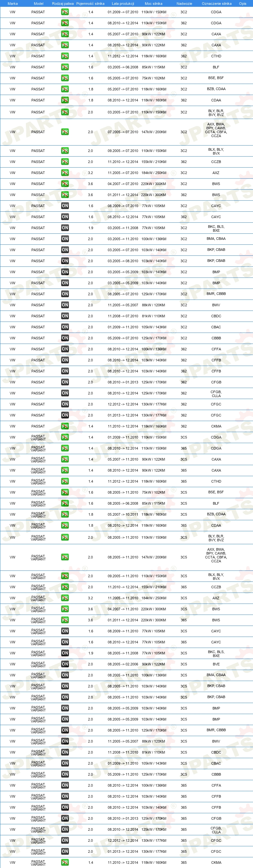Click the date cell "05.2007 -> 10.2011"
This screenshot has height=868, width=253.
click(123, 514)
